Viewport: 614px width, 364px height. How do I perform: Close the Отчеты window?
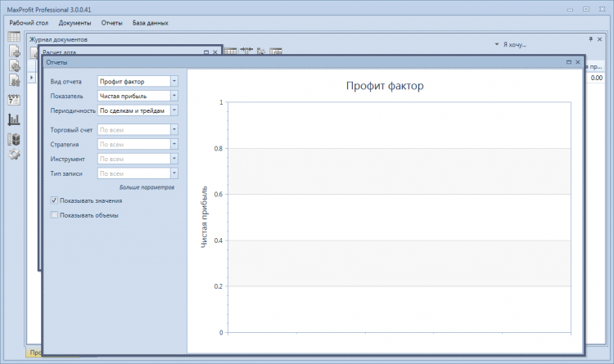pos(578,62)
